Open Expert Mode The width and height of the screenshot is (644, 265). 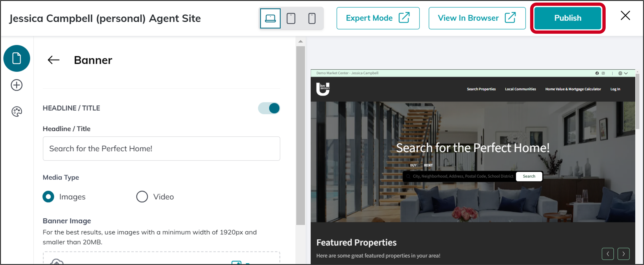378,18
